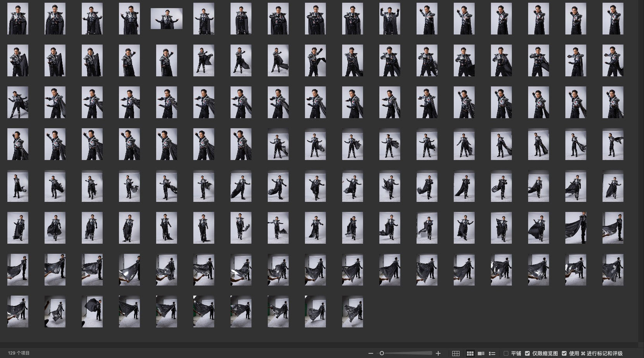The image size is (644, 358).
Task: Switch to list view layout
Action: [x=492, y=353]
